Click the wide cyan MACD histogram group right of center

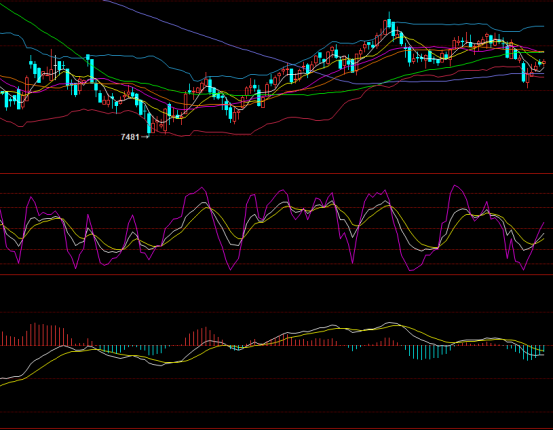pyautogui.click(x=428, y=352)
